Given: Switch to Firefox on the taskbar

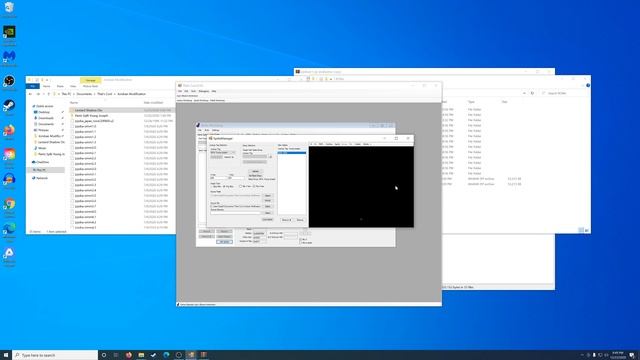Looking at the screenshot, I should tap(129, 355).
